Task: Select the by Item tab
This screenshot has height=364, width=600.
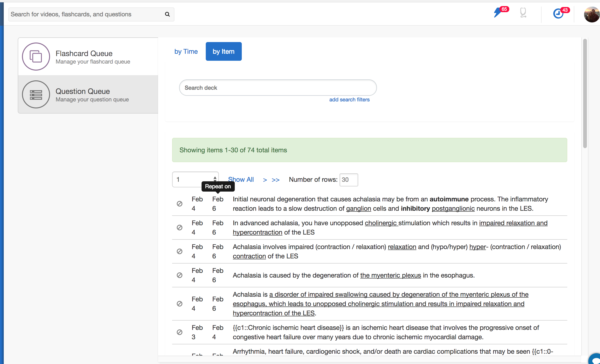Action: tap(223, 52)
